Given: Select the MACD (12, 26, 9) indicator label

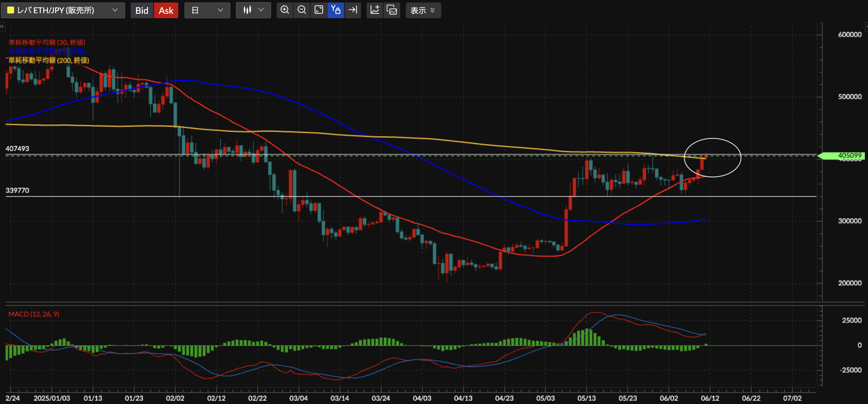Looking at the screenshot, I should coord(34,314).
